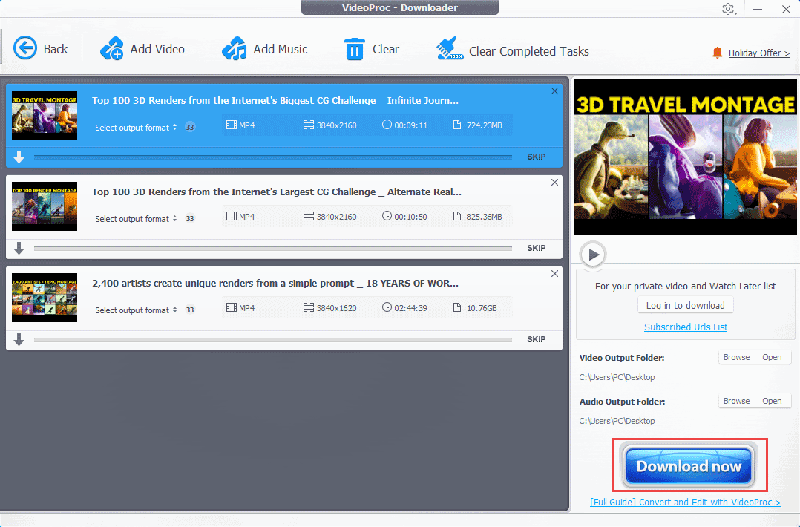
Task: Open output format selector for Infinite Journey video
Action: [x=136, y=128]
